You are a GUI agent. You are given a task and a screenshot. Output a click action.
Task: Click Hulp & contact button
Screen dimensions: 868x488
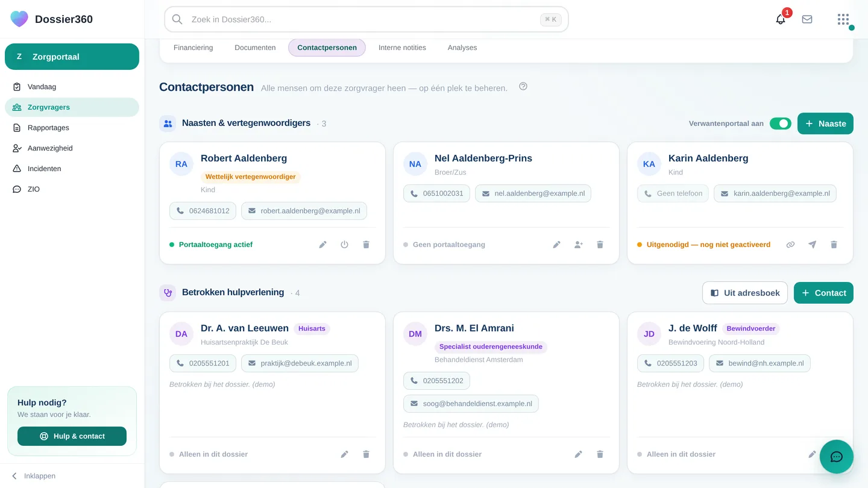click(x=72, y=436)
